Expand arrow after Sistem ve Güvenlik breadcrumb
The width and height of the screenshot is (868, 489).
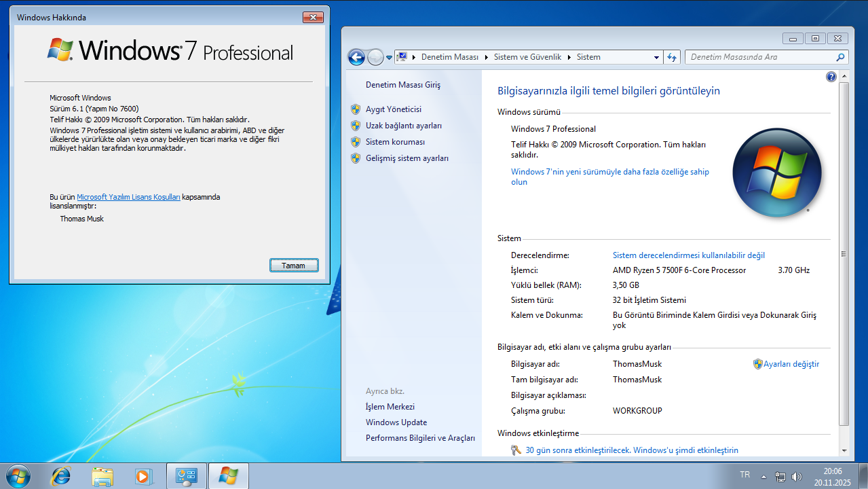point(569,57)
